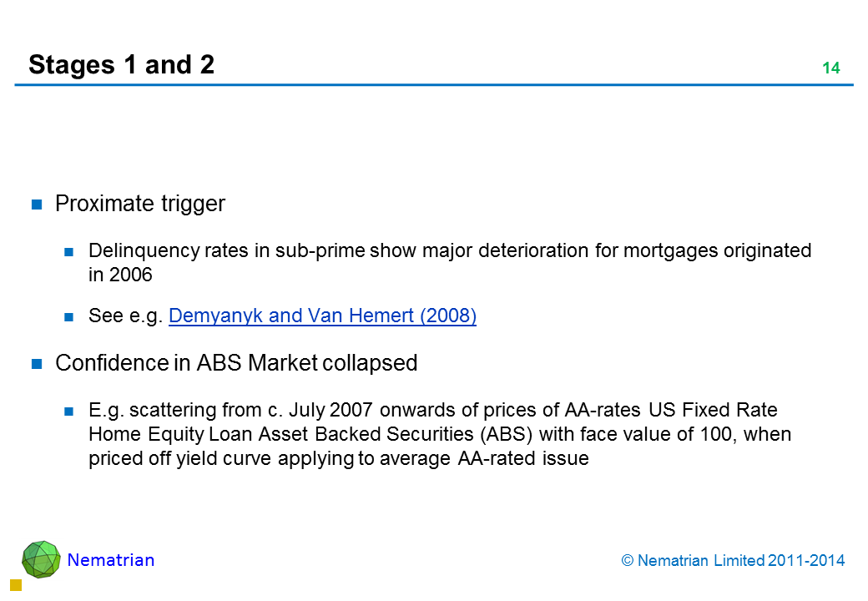This screenshot has width=868, height=601.
Task: Click the bullet beside "E.g. scattering from"
Action: pos(71,411)
